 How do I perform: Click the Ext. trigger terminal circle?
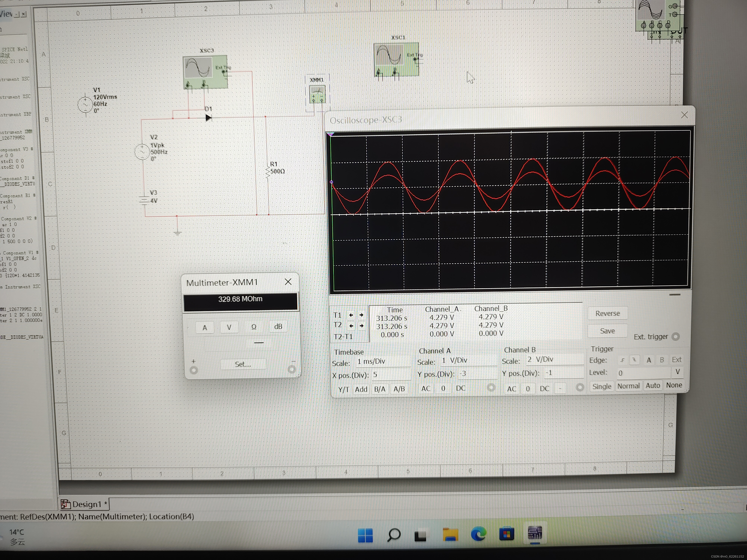point(676,337)
